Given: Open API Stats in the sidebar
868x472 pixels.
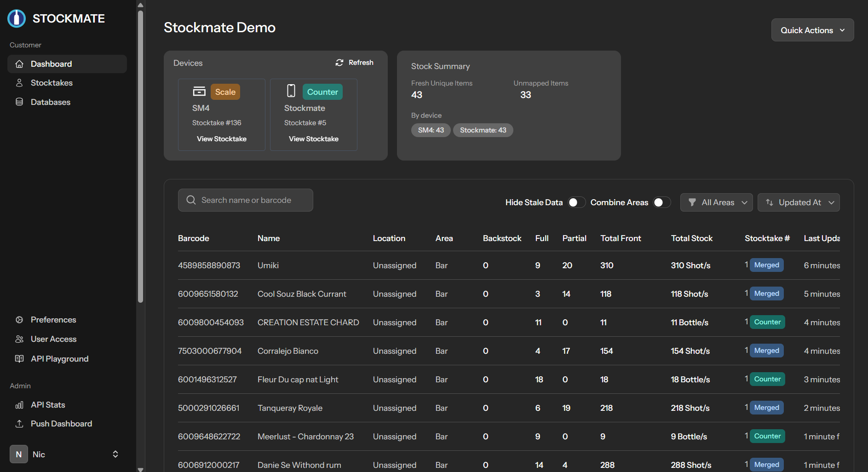Looking at the screenshot, I should pos(67,405).
